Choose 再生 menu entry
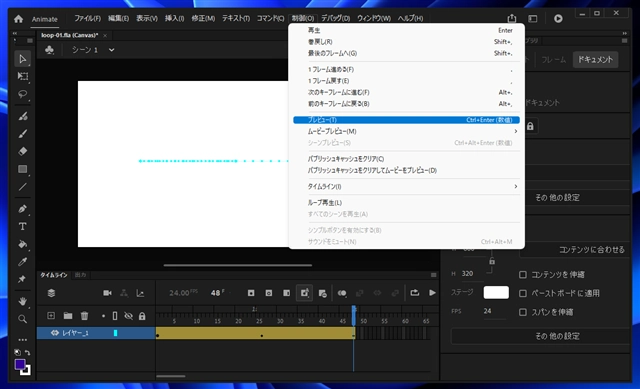Image resolution: width=640 pixels, height=389 pixels. pyautogui.click(x=406, y=30)
